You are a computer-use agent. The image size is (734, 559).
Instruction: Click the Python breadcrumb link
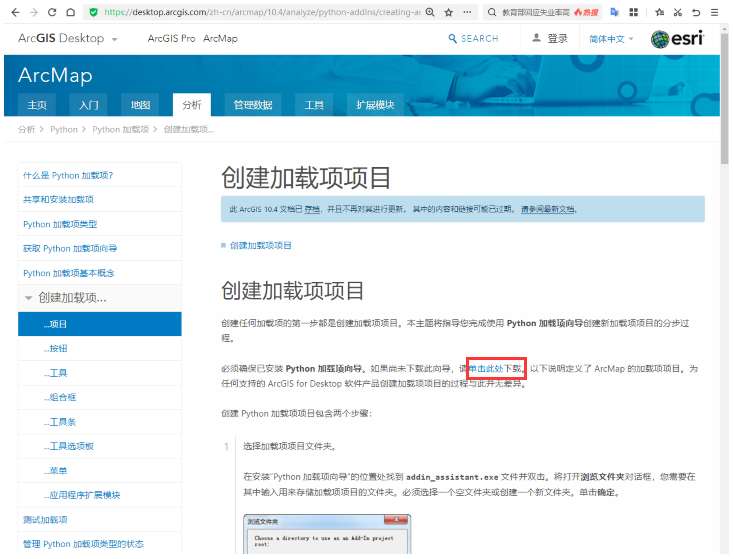[x=64, y=129]
